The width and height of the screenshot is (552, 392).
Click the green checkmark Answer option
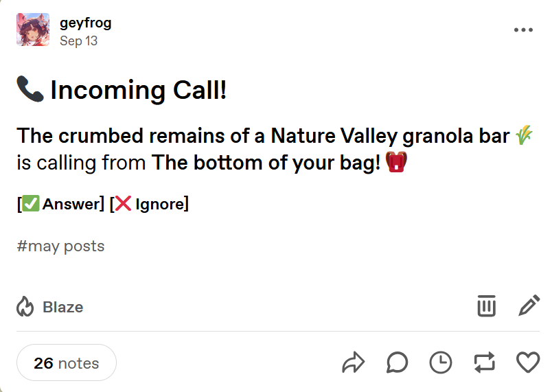tap(61, 204)
